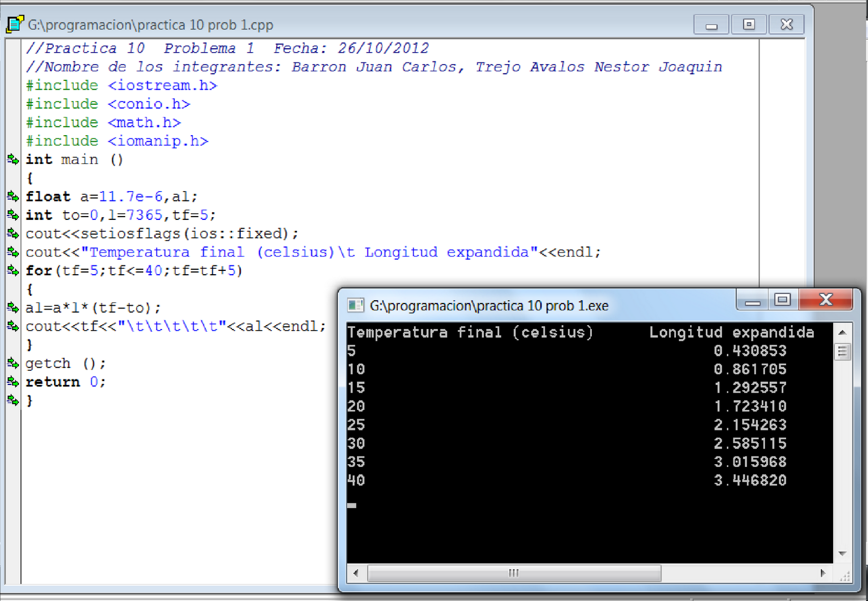Click the left arrow on console horizontal scrollbar
Screen dimensions: 868x601
point(356,573)
